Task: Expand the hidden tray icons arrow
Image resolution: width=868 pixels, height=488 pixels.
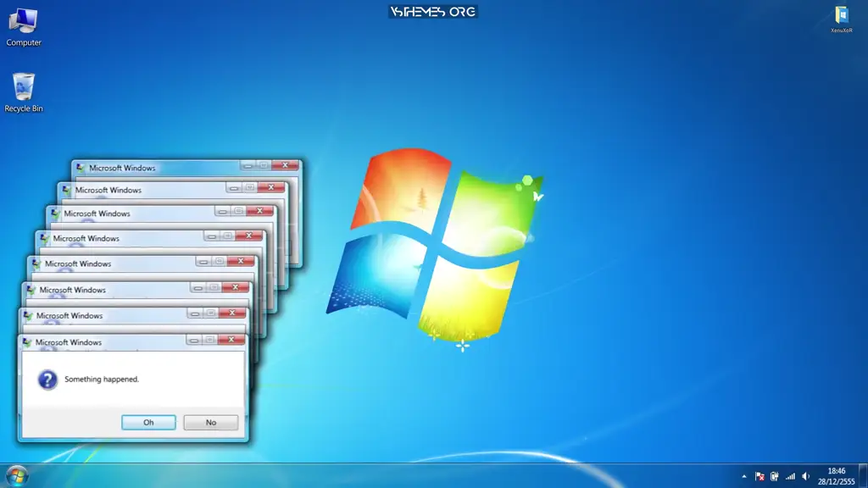Action: point(744,476)
